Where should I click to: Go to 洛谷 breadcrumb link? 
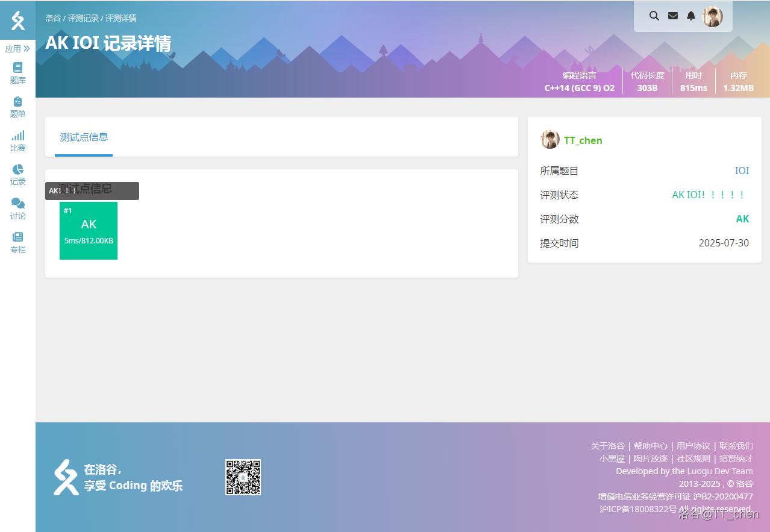(x=53, y=18)
